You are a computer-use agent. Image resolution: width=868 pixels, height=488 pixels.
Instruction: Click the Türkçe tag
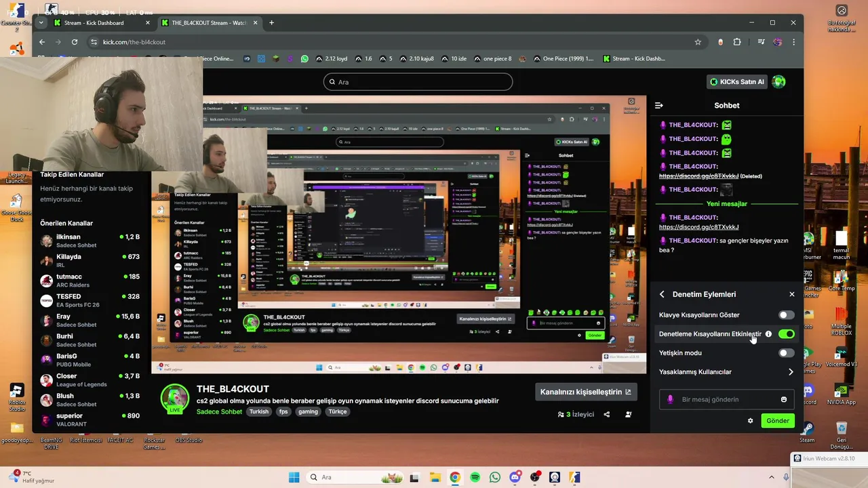(337, 411)
